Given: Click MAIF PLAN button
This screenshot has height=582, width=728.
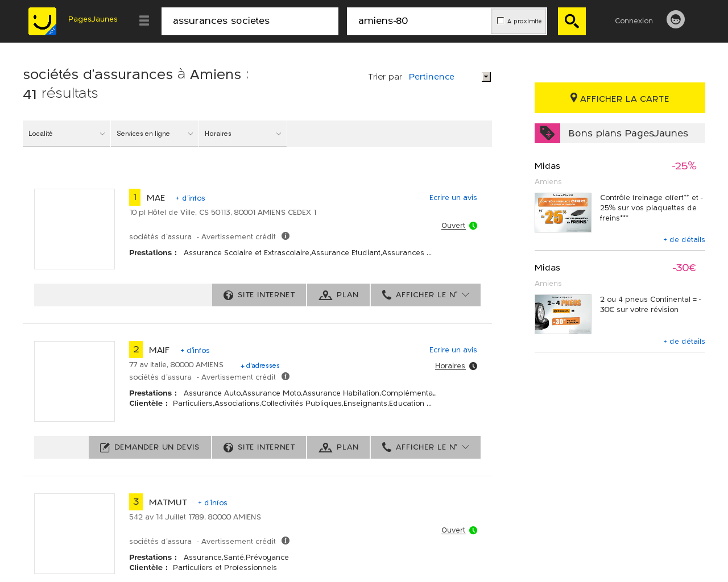Looking at the screenshot, I should coord(338,447).
